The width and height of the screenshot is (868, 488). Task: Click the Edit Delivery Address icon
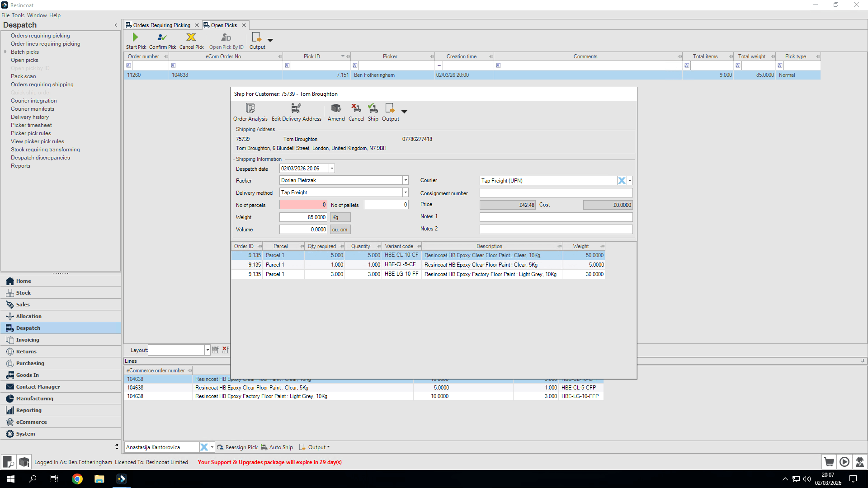(x=296, y=108)
